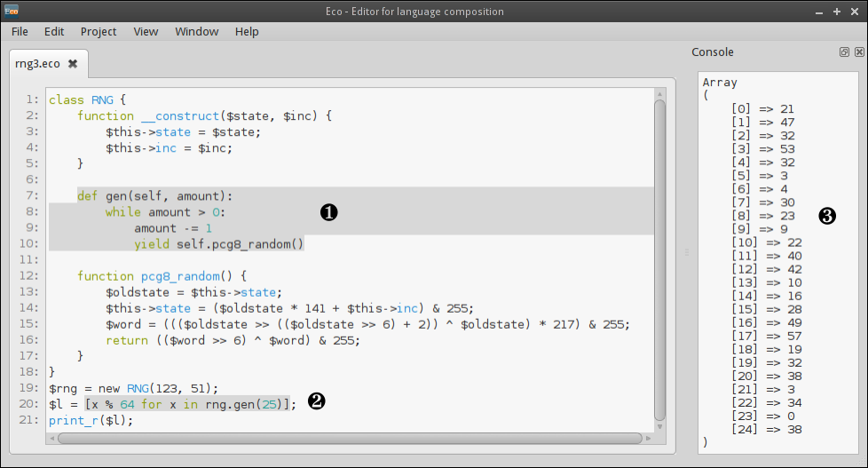Float the Console panel
The width and height of the screenshot is (868, 468).
click(x=844, y=52)
